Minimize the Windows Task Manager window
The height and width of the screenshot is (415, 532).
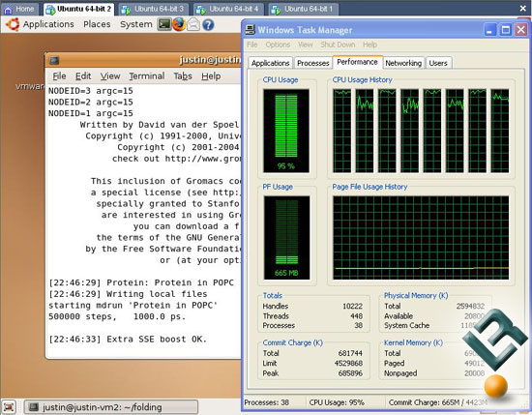tap(489, 30)
